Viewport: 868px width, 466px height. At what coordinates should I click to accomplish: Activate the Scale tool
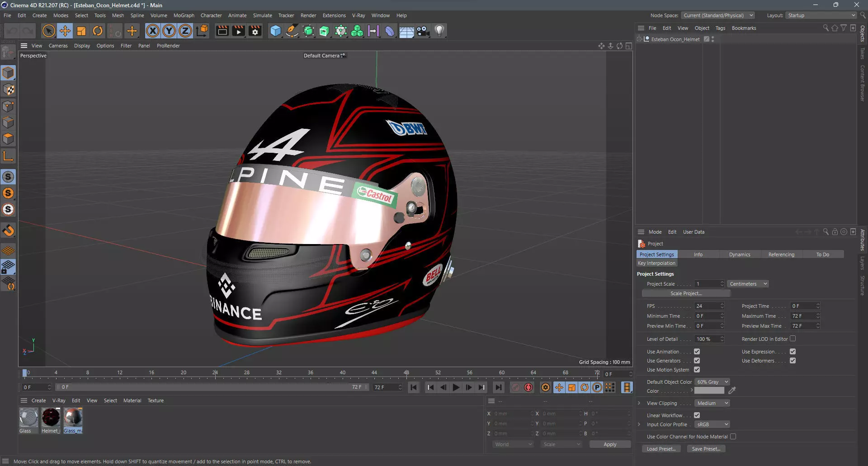81,31
